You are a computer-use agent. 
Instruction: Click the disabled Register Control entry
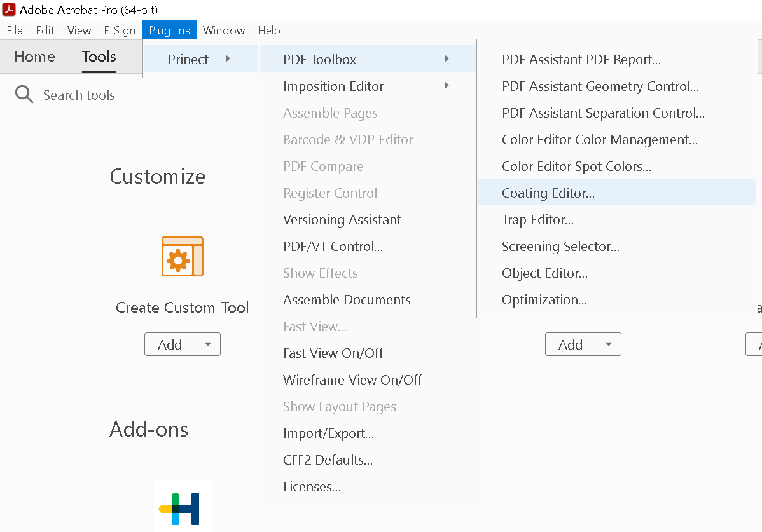[368, 193]
